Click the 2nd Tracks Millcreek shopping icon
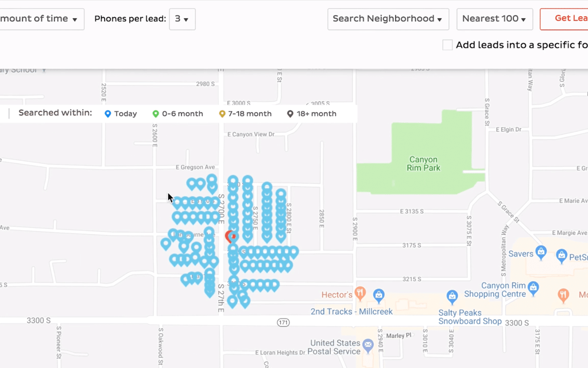 378,296
